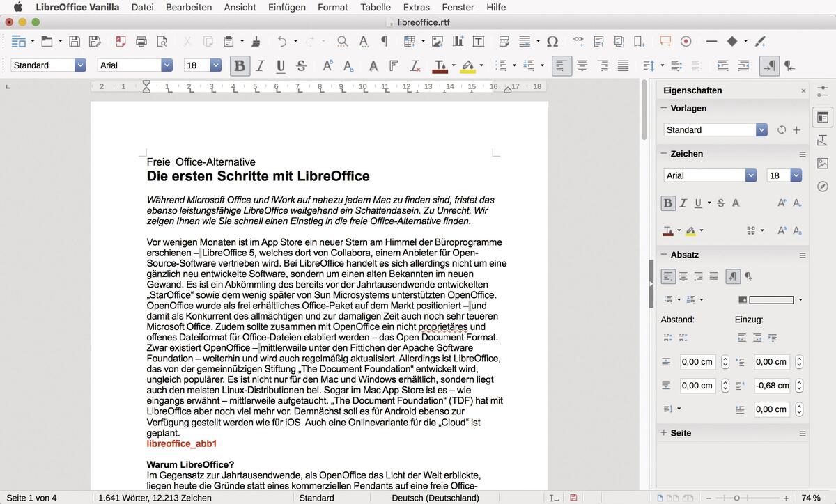Insert an image using the toolbar icon
The width and height of the screenshot is (836, 504).
(x=438, y=41)
